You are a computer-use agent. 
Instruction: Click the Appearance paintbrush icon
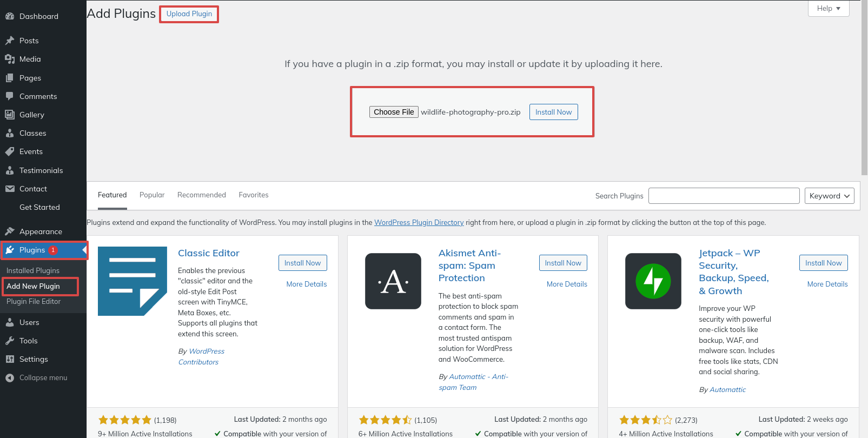click(10, 231)
